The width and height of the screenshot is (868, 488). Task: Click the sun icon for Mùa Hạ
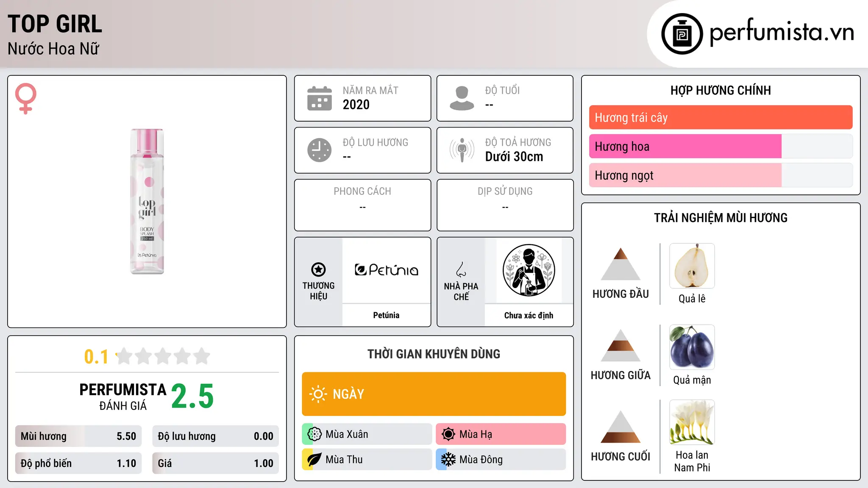(448, 434)
